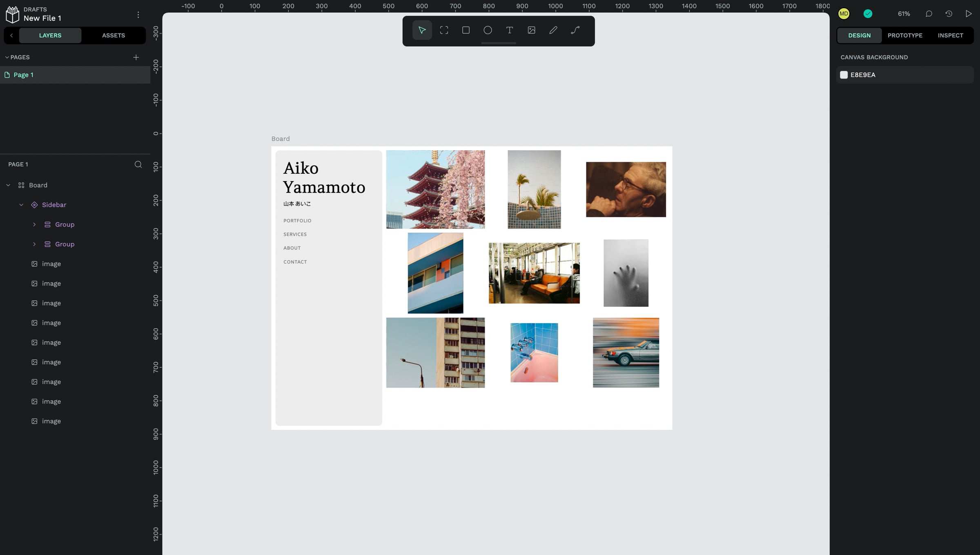Click the ABOUT link in sidebar design
980x555 pixels.
[292, 248]
